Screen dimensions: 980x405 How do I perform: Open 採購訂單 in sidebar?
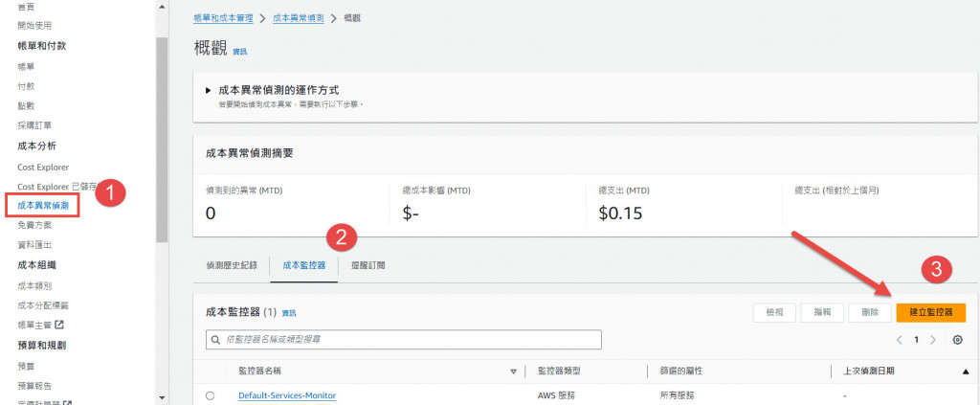[x=34, y=125]
